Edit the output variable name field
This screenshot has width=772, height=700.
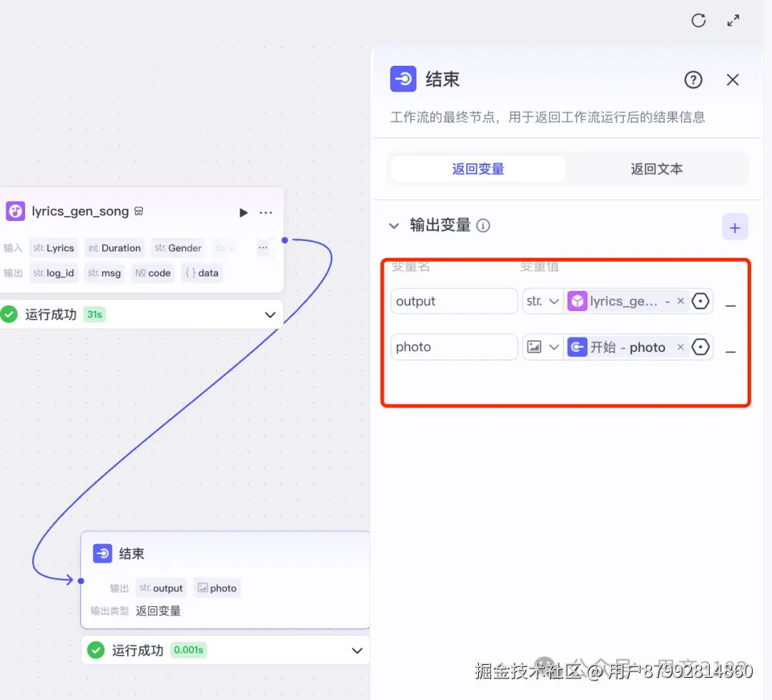pos(454,301)
